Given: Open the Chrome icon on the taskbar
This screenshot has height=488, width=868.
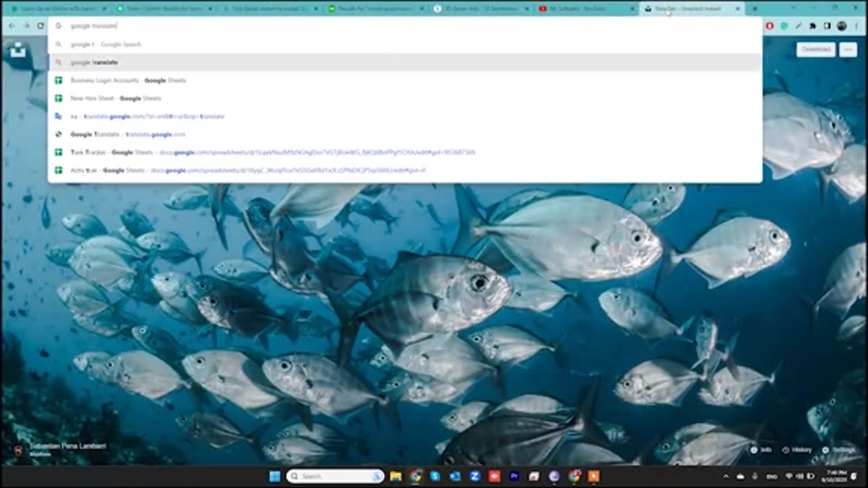Looking at the screenshot, I should 415,476.
